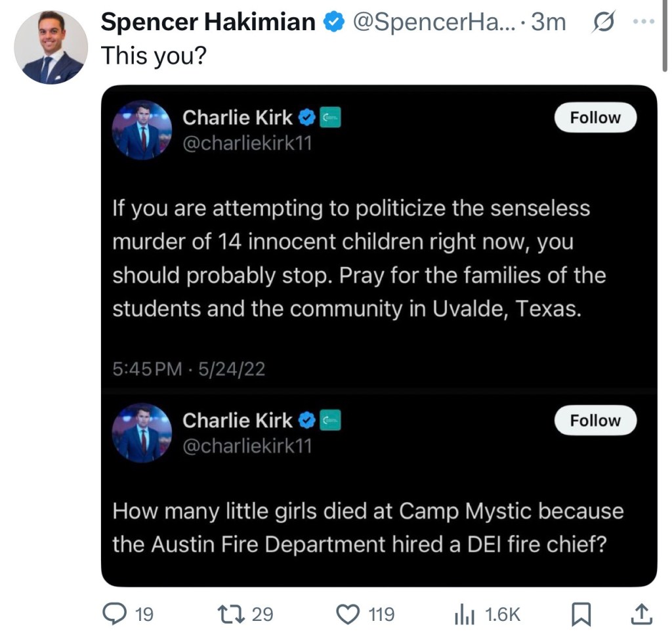Like the post with heart icon

point(347,614)
